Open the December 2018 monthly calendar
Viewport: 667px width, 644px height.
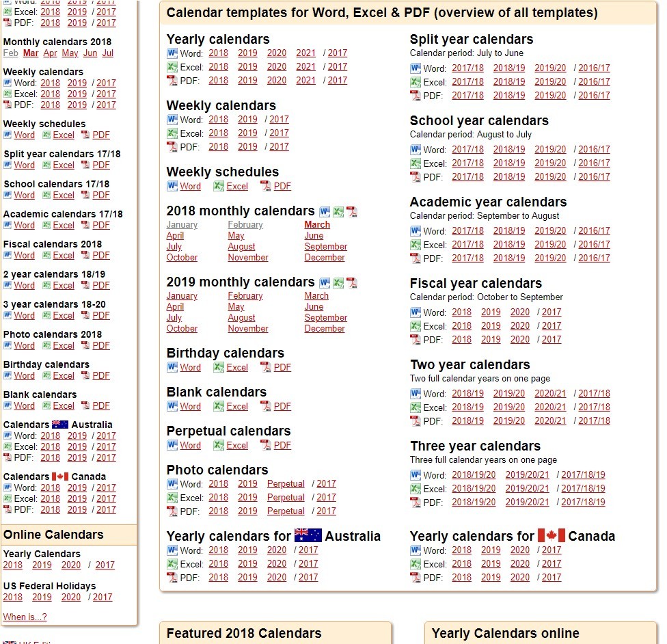(x=325, y=258)
